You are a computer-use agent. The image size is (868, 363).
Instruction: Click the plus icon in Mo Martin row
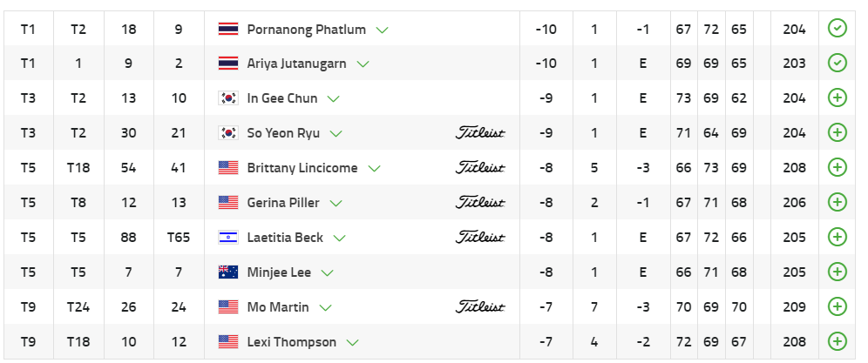[x=837, y=307]
